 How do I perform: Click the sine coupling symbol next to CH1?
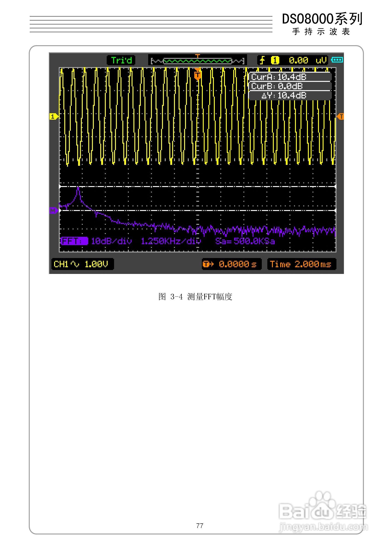pos(75,264)
